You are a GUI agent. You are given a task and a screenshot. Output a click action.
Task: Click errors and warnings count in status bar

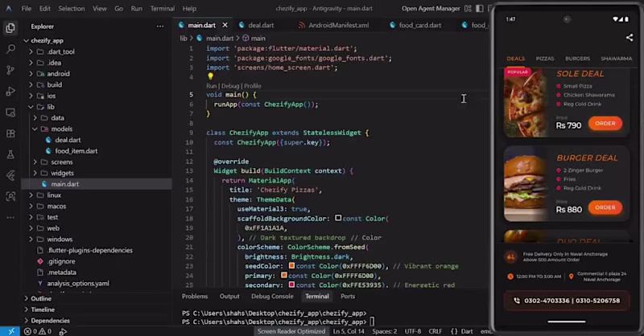coord(37,331)
